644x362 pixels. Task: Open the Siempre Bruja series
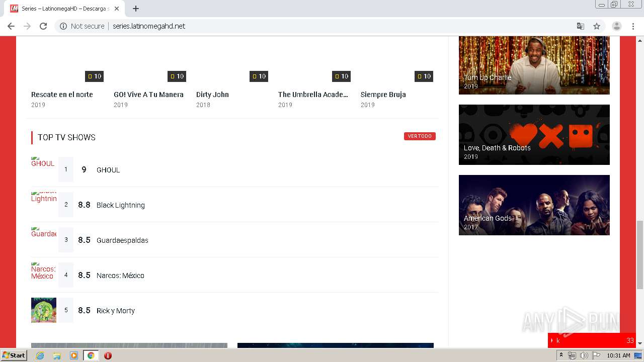pyautogui.click(x=383, y=95)
